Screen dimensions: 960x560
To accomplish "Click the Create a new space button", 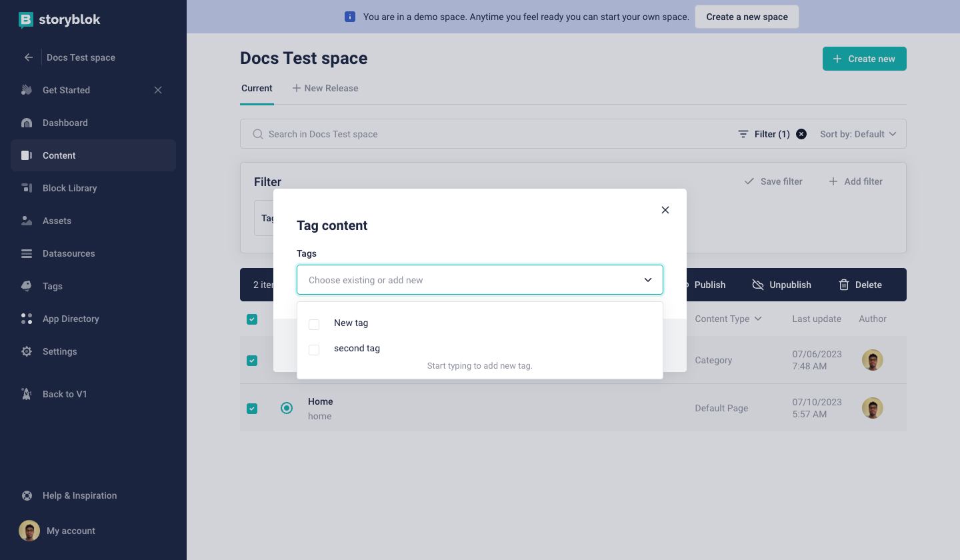I will point(747,17).
